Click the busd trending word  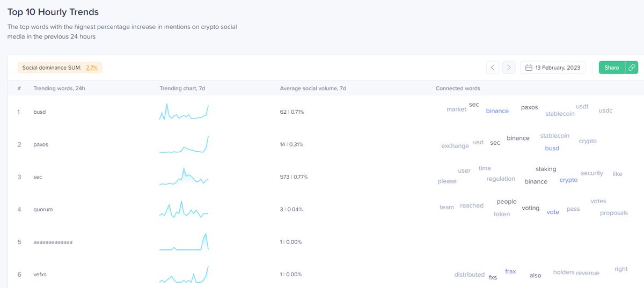coord(40,112)
